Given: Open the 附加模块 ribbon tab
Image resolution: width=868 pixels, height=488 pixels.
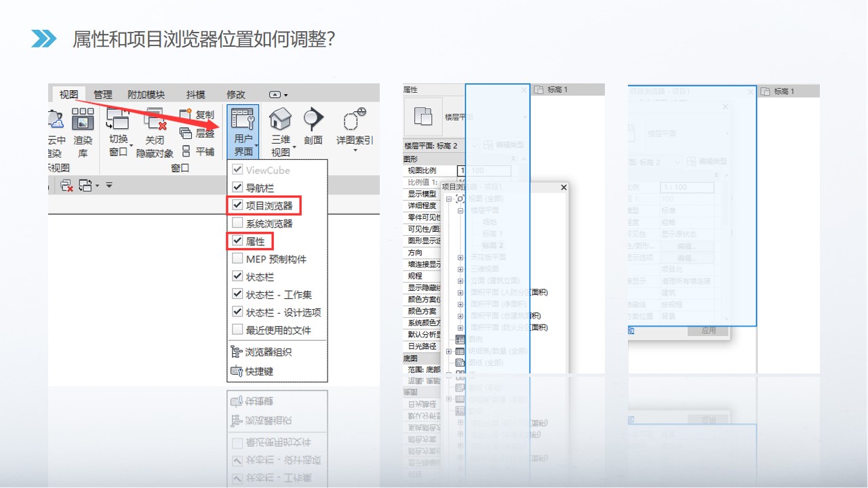Looking at the screenshot, I should coord(146,94).
